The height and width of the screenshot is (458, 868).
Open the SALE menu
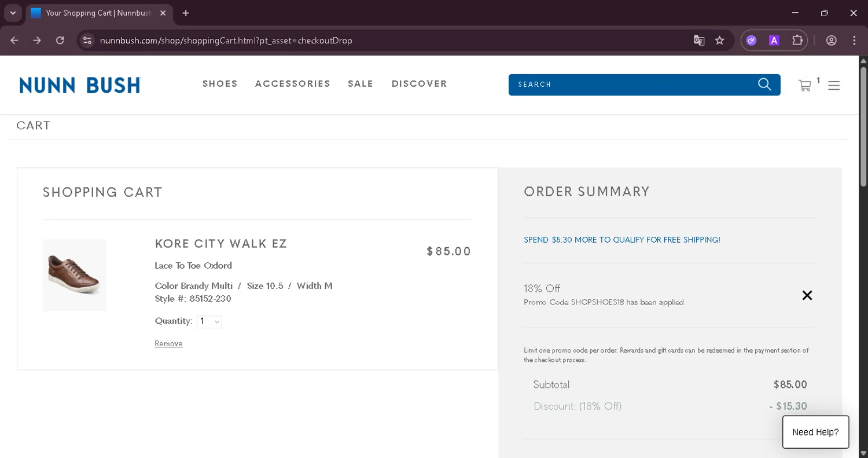361,84
